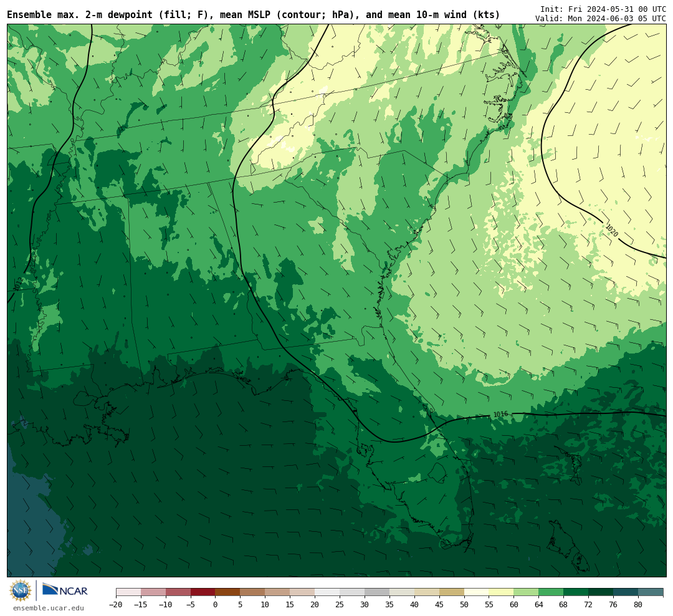This screenshot has width=673, height=616.
Task: Click the 55 colorbar tick label
Action: click(x=489, y=605)
